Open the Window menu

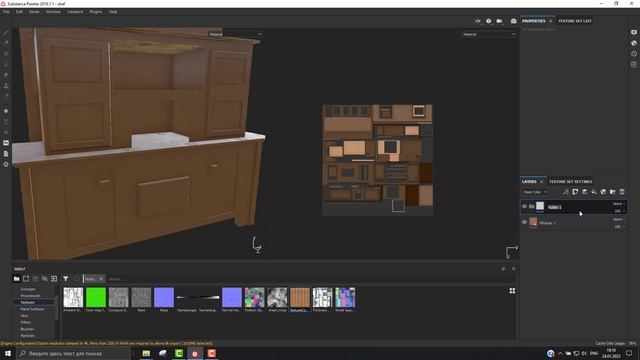click(53, 12)
